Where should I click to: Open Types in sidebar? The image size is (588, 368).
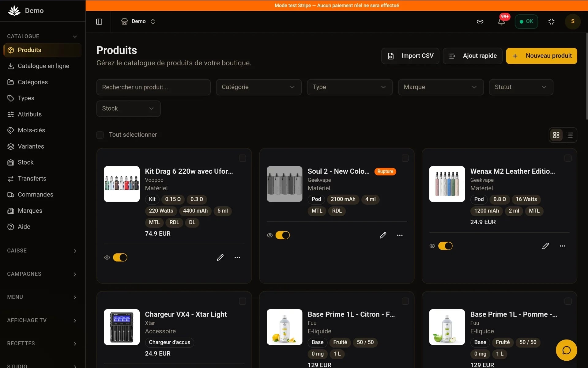click(x=42, y=98)
